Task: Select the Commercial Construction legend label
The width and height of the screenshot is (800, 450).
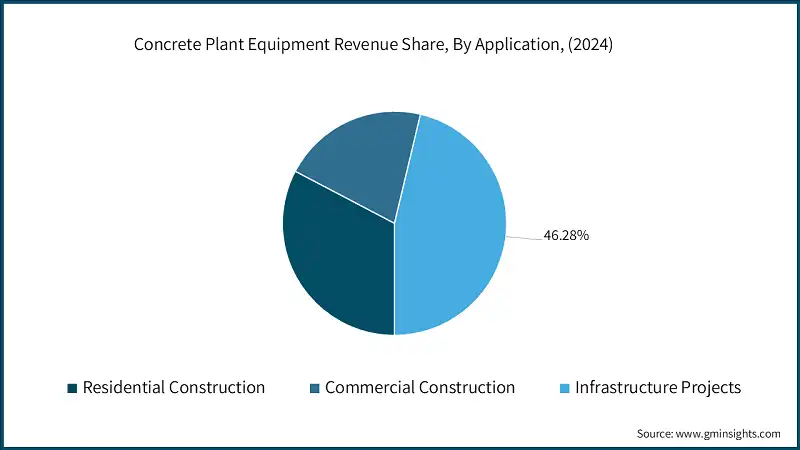Action: 420,388
